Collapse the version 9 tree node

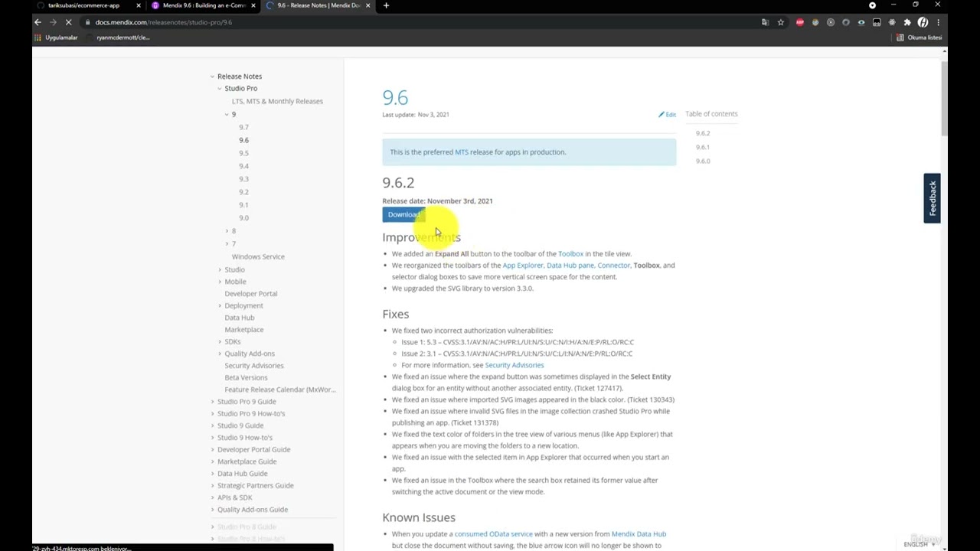click(227, 114)
